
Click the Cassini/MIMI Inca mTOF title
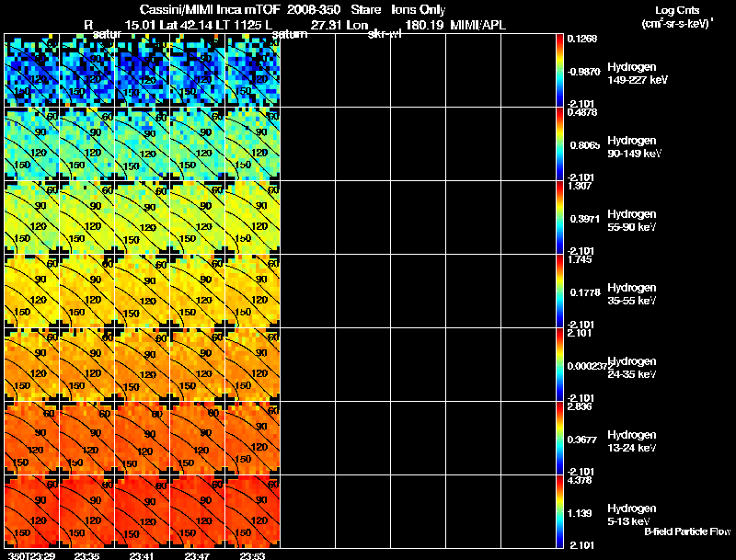tap(210, 9)
